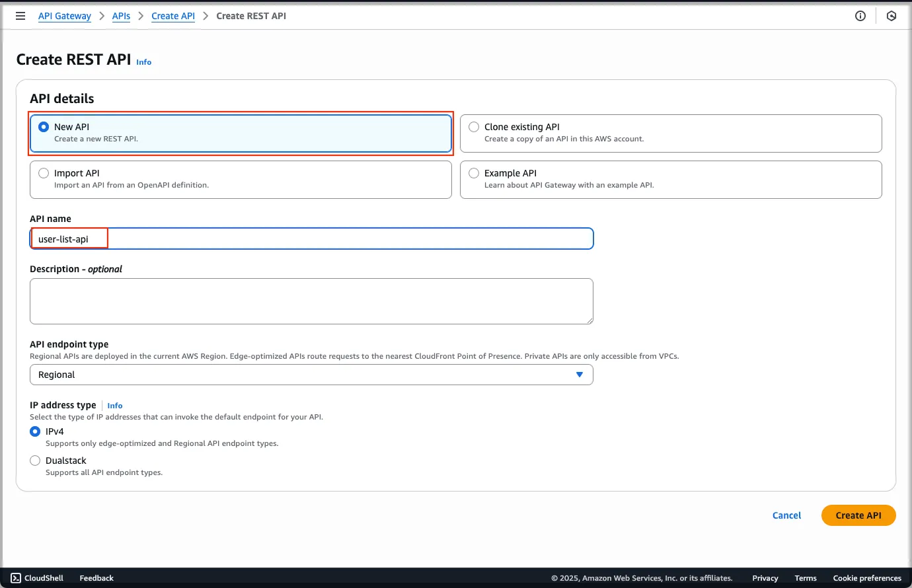Choose the Import API radio option

(x=44, y=173)
